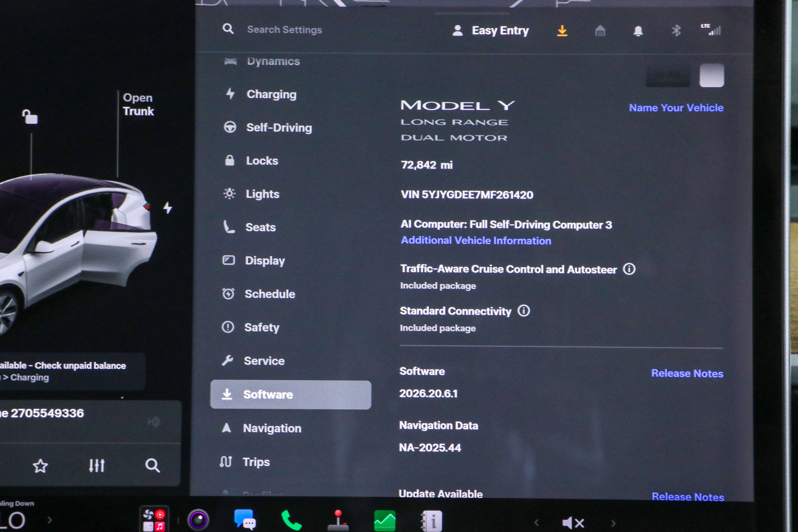Open the green Energy chart app

pos(385,521)
